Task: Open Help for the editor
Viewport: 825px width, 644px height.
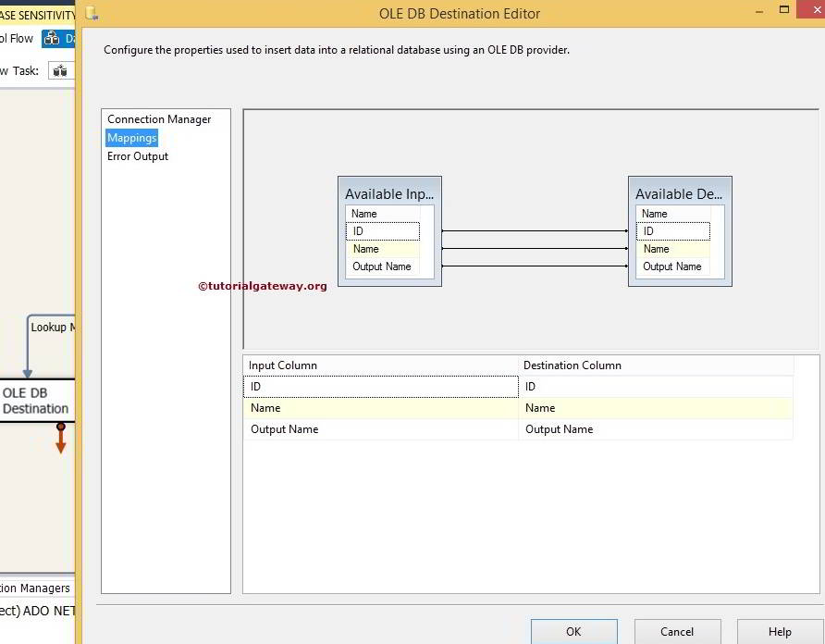Action: [779, 631]
